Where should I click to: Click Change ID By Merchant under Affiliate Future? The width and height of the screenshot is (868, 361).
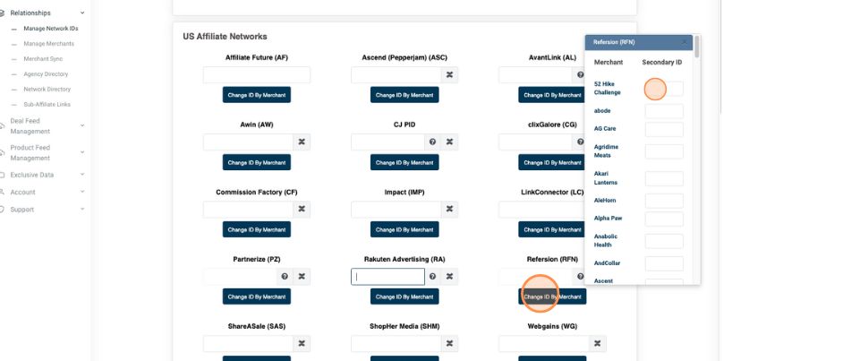[x=257, y=95]
